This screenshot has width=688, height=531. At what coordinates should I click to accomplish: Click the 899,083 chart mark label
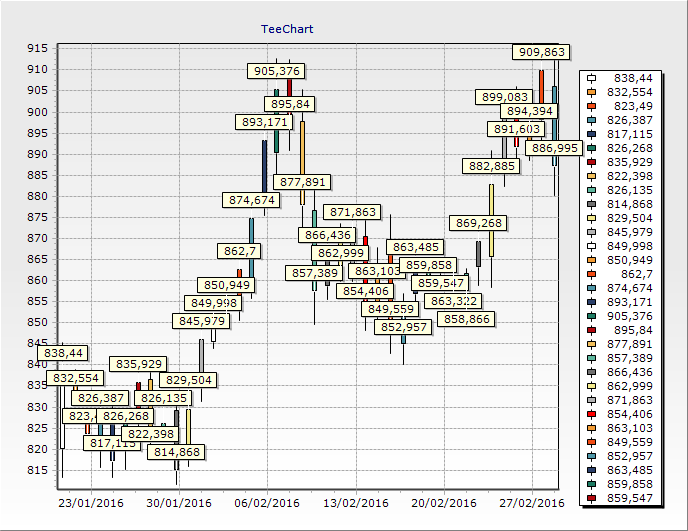(505, 97)
